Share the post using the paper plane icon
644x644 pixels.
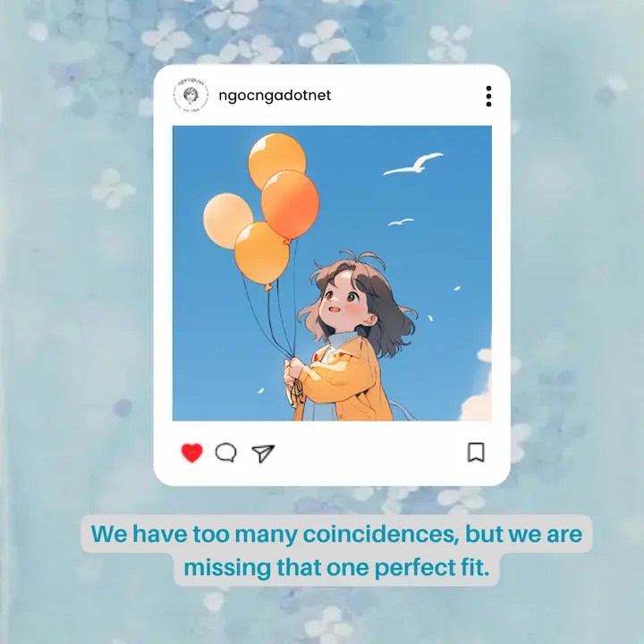(263, 453)
